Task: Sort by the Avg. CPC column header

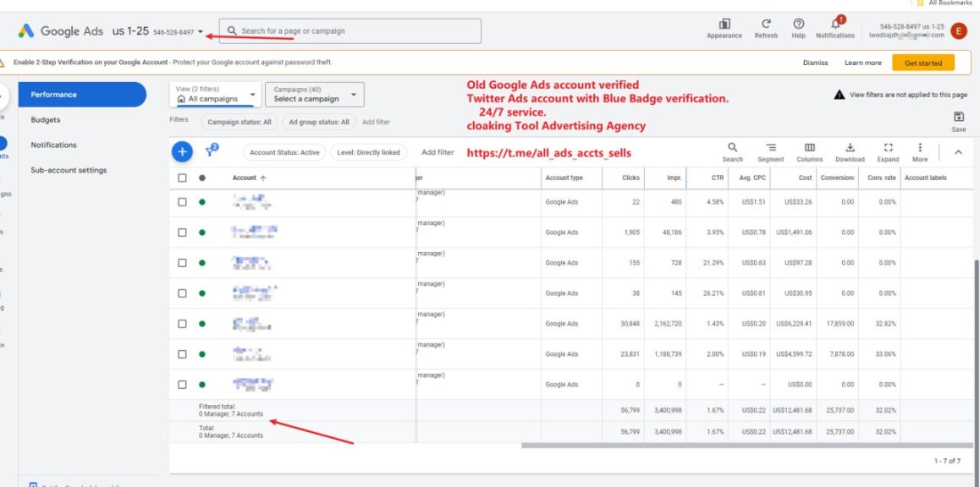Action: point(752,178)
